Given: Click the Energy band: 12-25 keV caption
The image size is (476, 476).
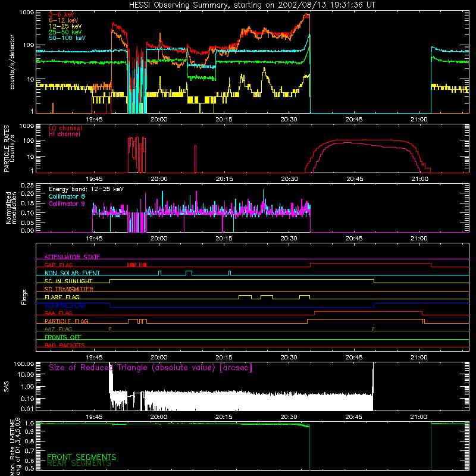Looking at the screenshot, I should coord(86,189).
